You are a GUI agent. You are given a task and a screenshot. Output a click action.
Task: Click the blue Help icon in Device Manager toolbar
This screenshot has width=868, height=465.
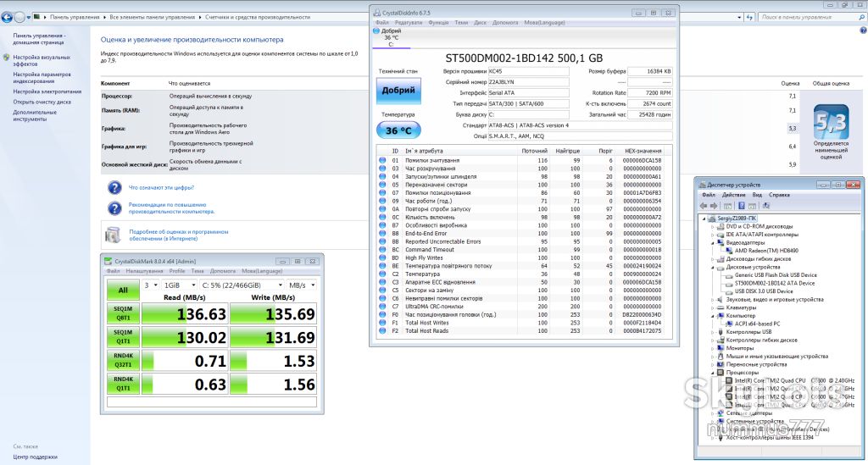pos(741,206)
